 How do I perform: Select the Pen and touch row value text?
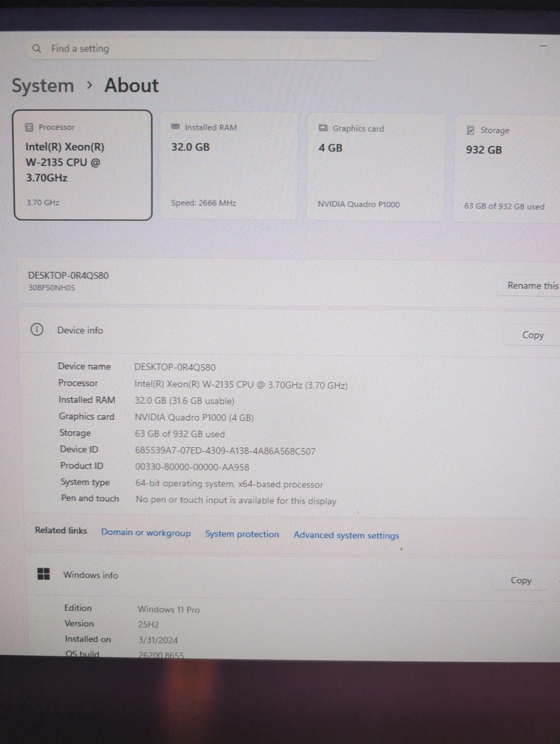(236, 500)
